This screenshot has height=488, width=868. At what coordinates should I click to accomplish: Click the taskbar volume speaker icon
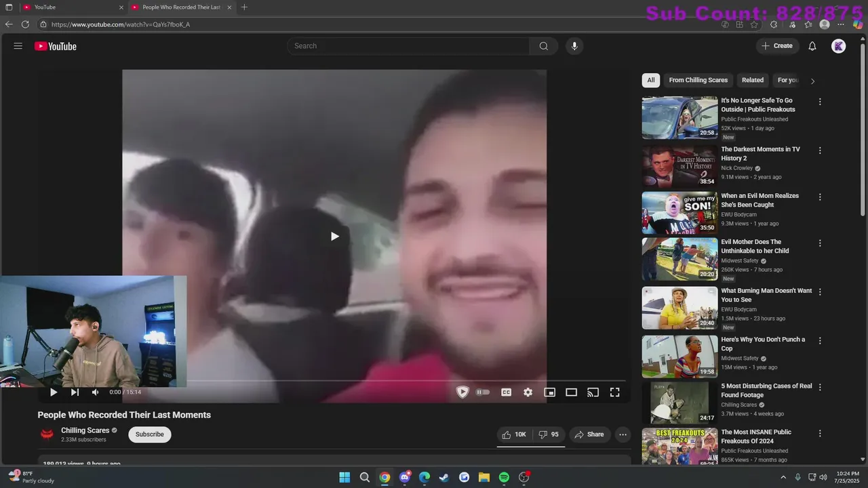pyautogui.click(x=823, y=477)
